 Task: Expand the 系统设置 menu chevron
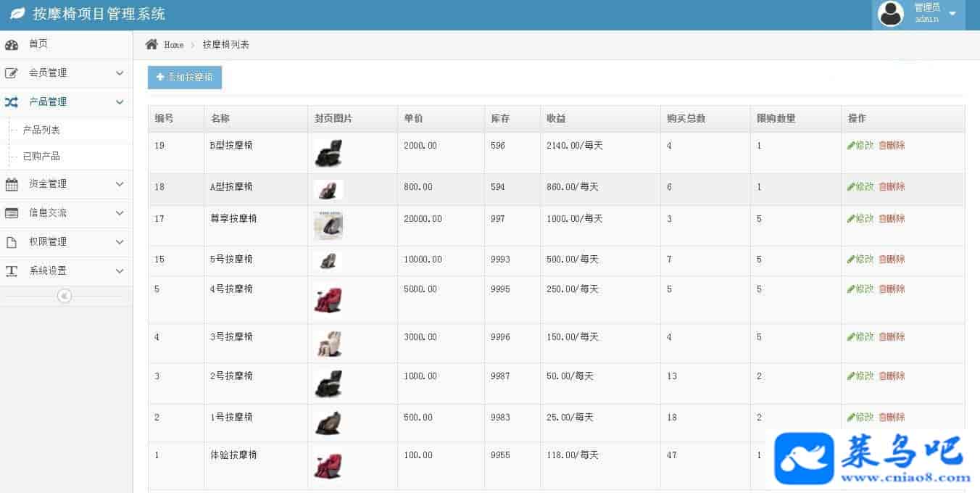pyautogui.click(x=120, y=271)
